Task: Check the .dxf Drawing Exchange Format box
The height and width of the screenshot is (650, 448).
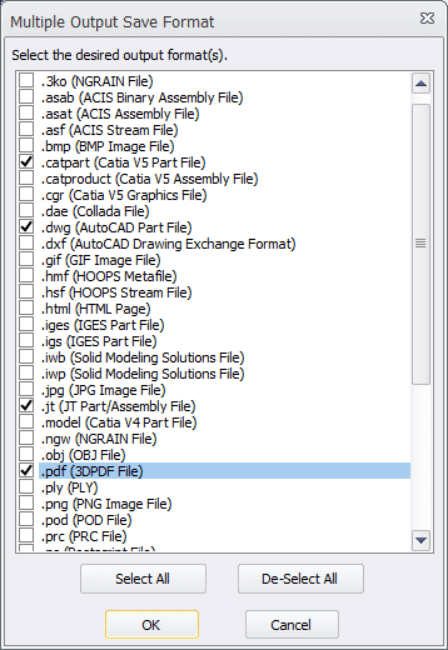Action: [27, 243]
